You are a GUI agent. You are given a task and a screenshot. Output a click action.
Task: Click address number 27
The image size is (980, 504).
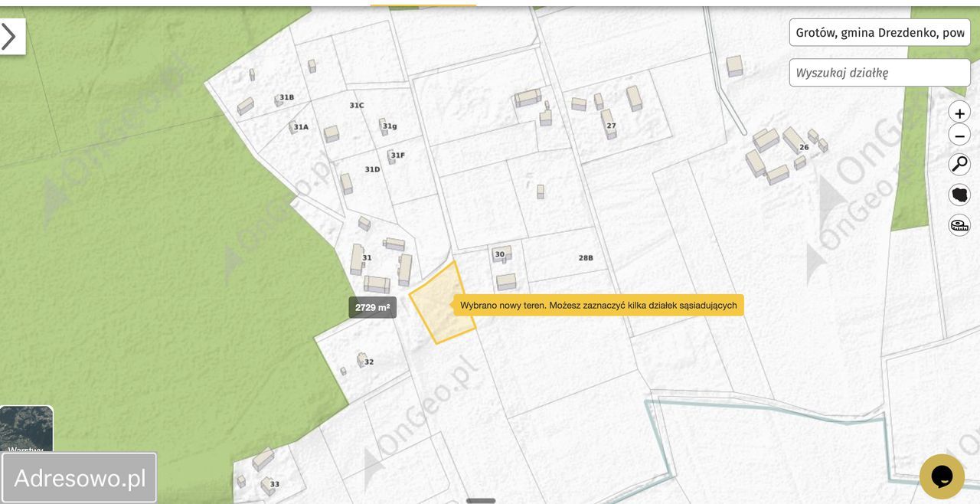coord(611,126)
